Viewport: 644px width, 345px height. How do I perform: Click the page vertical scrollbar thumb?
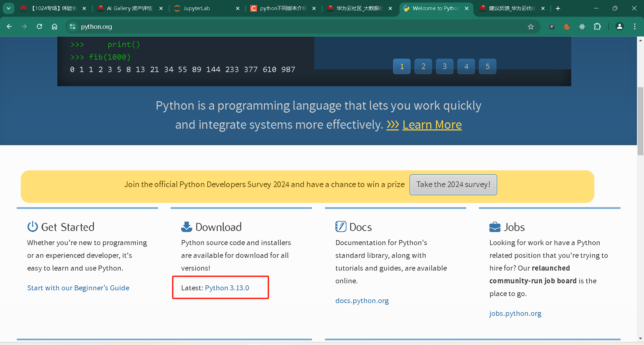coord(640,121)
